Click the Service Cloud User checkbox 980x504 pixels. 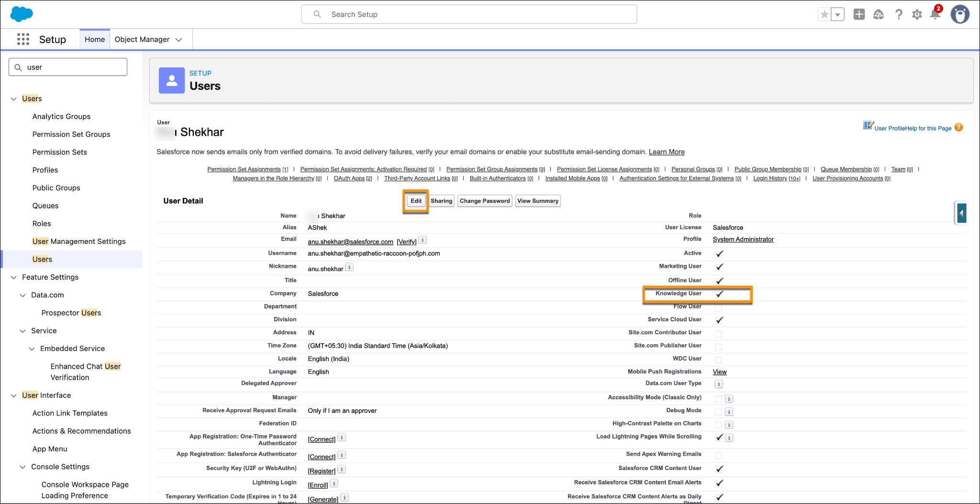click(719, 320)
